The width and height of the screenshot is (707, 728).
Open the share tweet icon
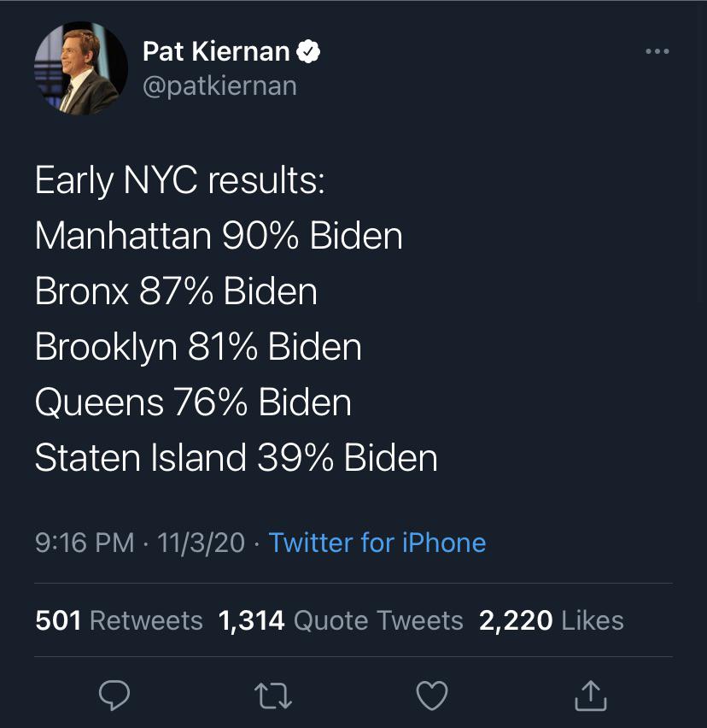pos(590,696)
